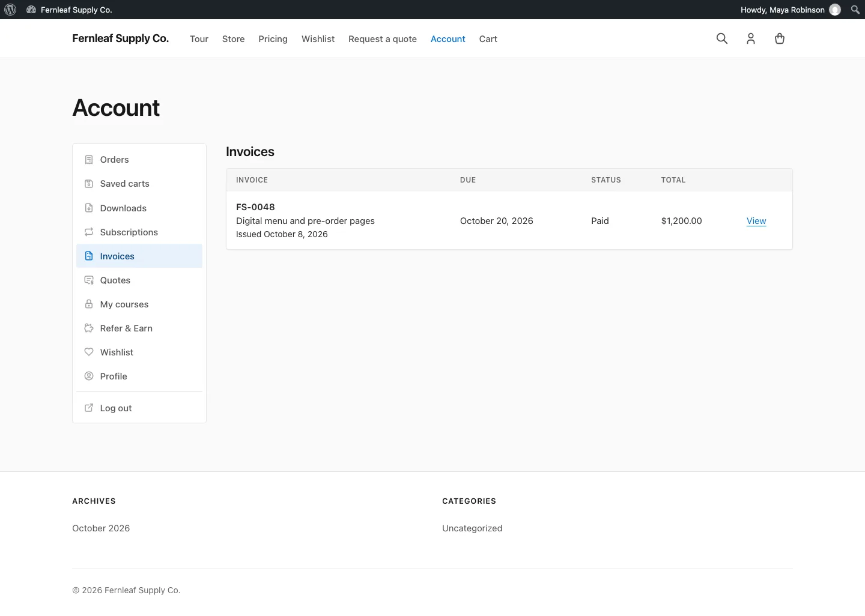Click the Log out arrow icon
865x616 pixels.
coord(89,408)
